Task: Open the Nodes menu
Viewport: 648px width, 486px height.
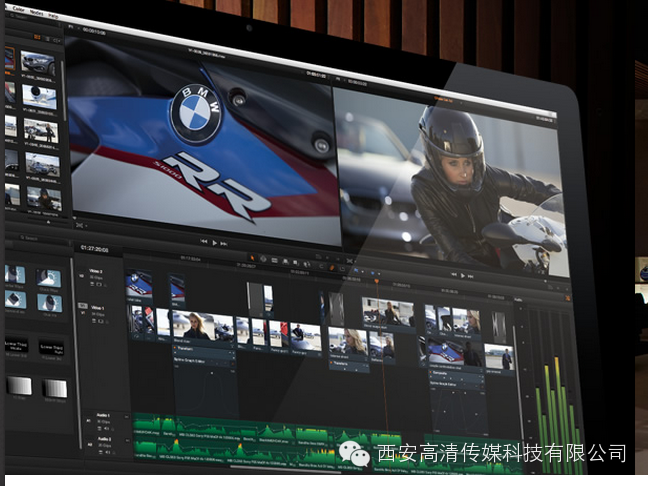Action: pyautogui.click(x=36, y=12)
